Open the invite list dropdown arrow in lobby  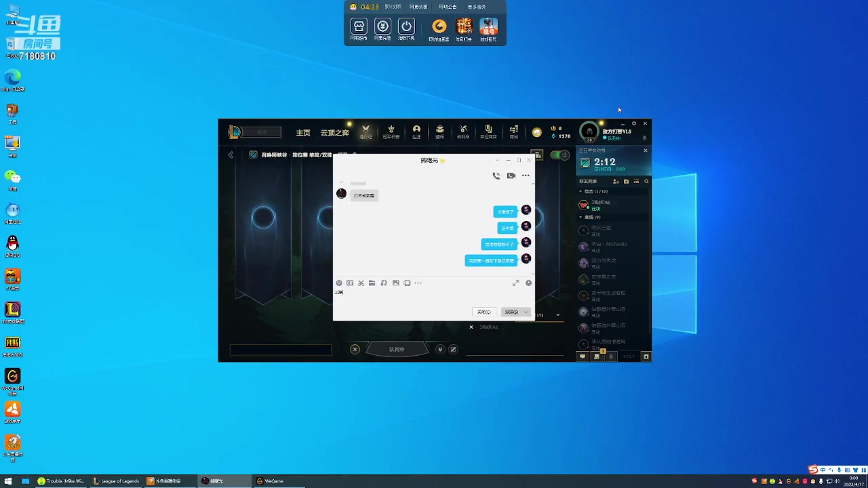pos(558,315)
